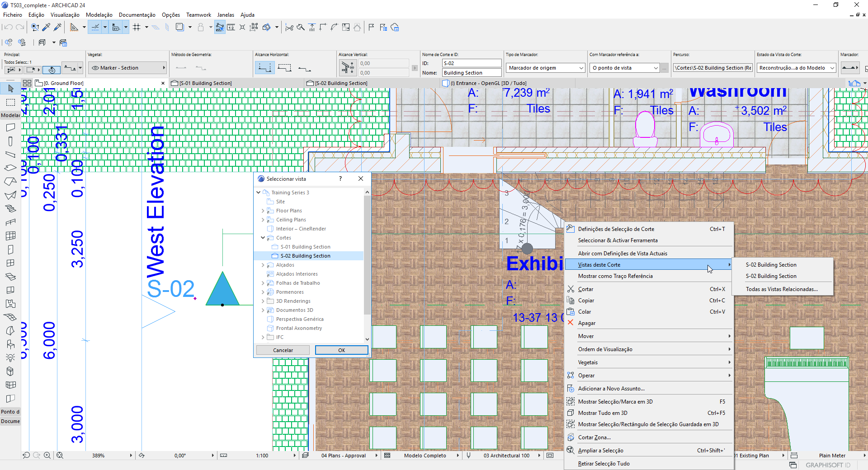Activate the Marquee selection tool
This screenshot has height=470, width=868.
(10, 102)
